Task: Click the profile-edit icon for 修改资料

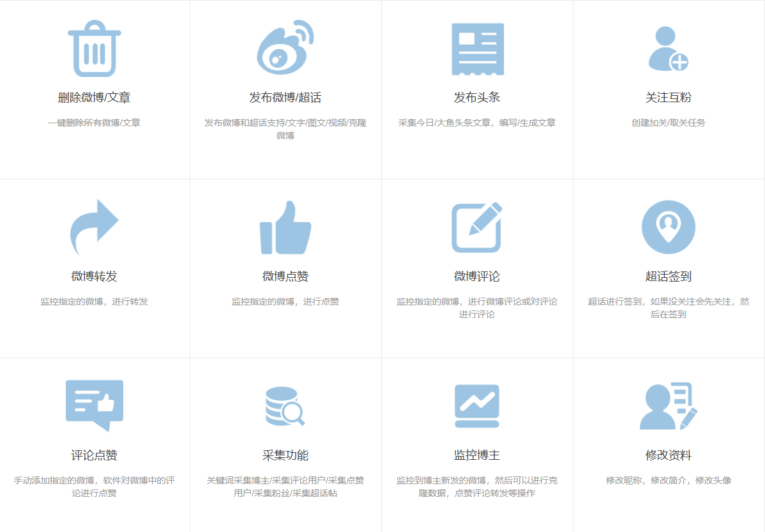Action: pos(669,406)
